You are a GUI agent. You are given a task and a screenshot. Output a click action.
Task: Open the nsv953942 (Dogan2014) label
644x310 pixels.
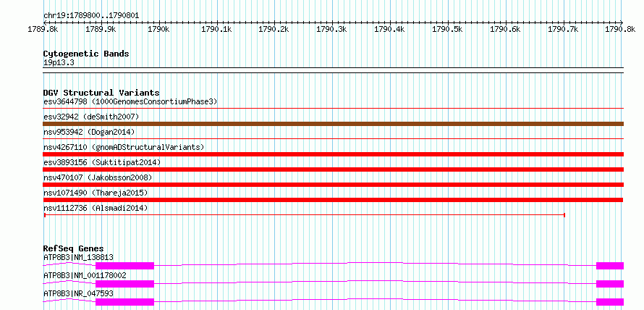click(x=89, y=132)
